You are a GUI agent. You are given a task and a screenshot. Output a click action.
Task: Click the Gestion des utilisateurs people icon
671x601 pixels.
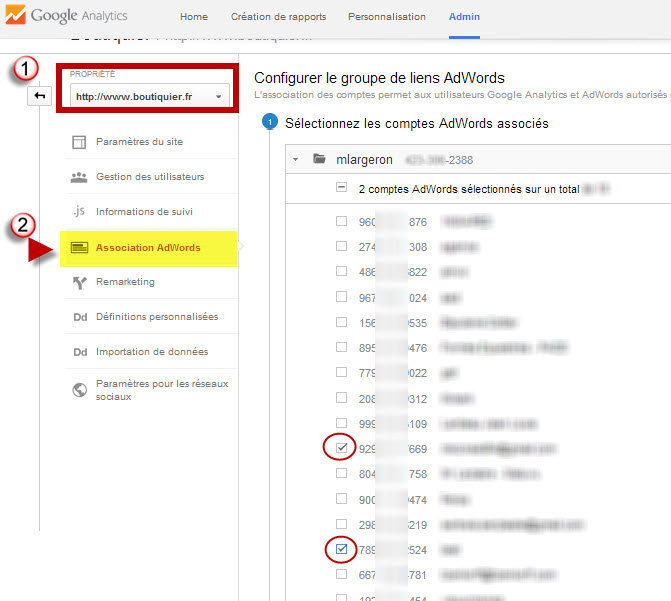(79, 177)
